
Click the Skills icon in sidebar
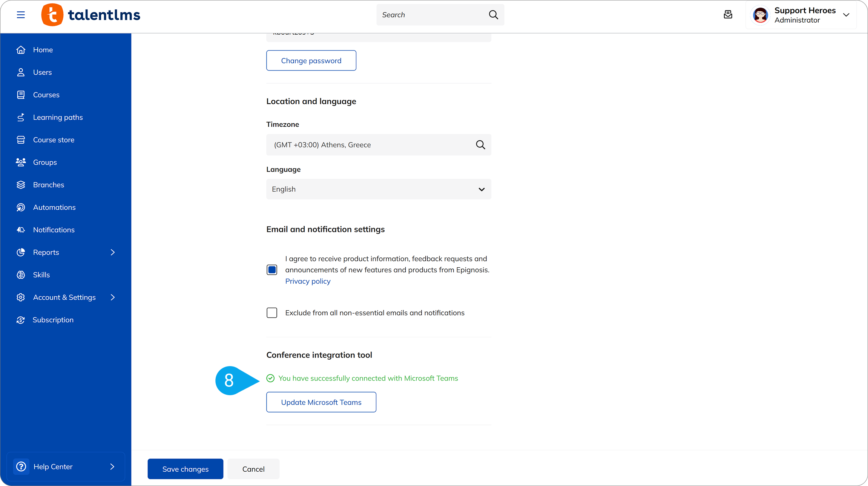pyautogui.click(x=21, y=275)
